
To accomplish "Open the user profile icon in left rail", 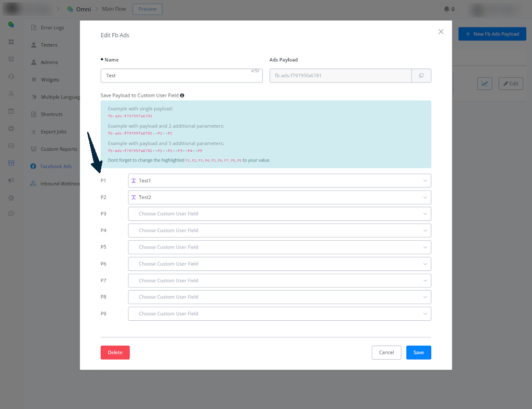I will (11, 94).
